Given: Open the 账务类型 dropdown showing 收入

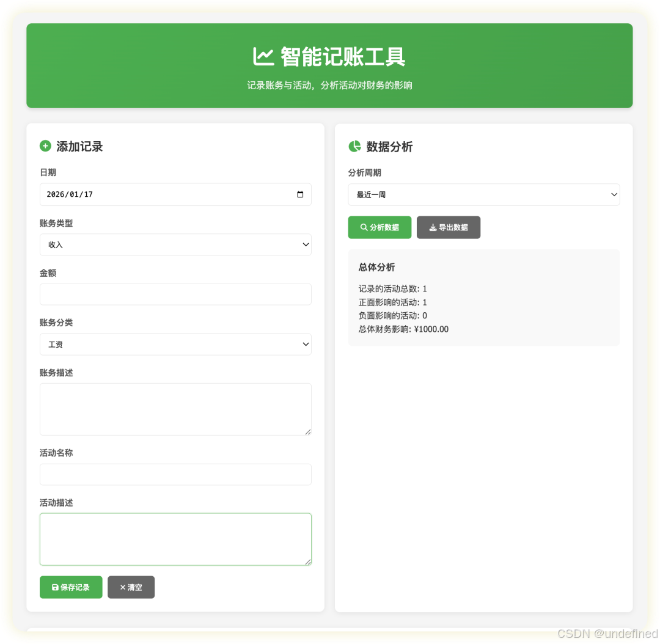Looking at the screenshot, I should click(x=175, y=244).
